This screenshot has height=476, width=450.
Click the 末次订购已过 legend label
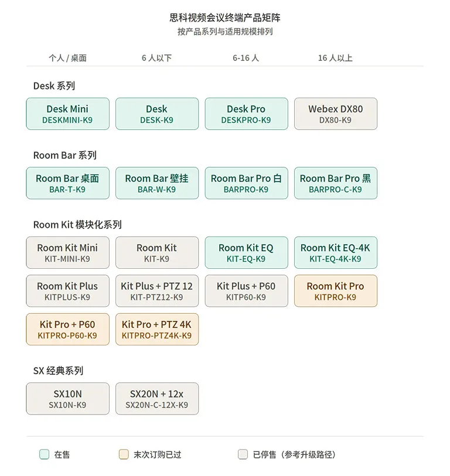point(158,454)
